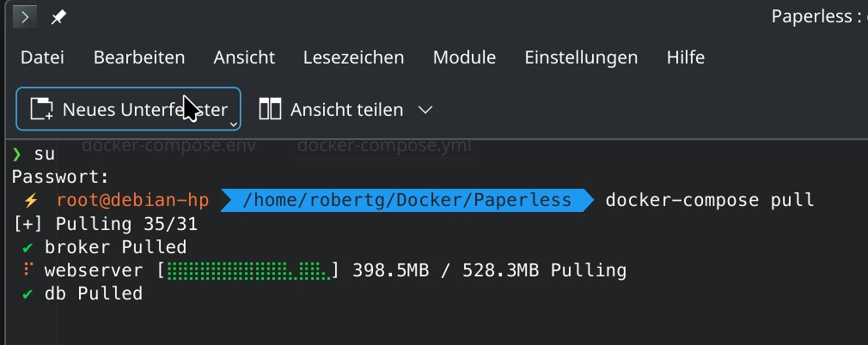Open the Einstellungen menu
This screenshot has width=868, height=345.
581,57
